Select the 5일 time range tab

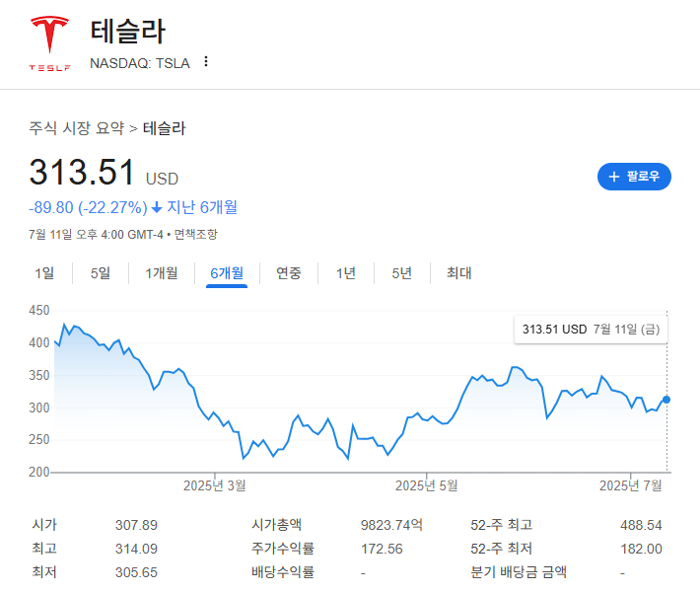tap(101, 273)
